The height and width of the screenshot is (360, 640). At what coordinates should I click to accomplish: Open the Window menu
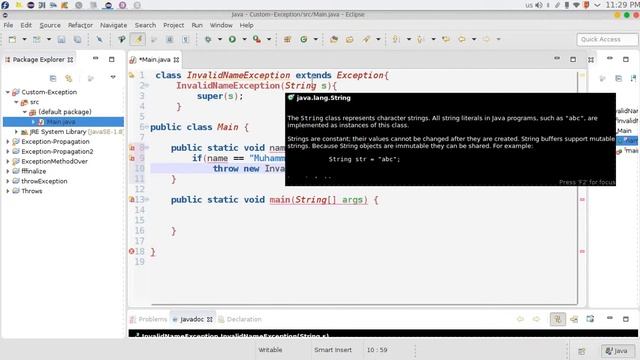click(x=221, y=25)
